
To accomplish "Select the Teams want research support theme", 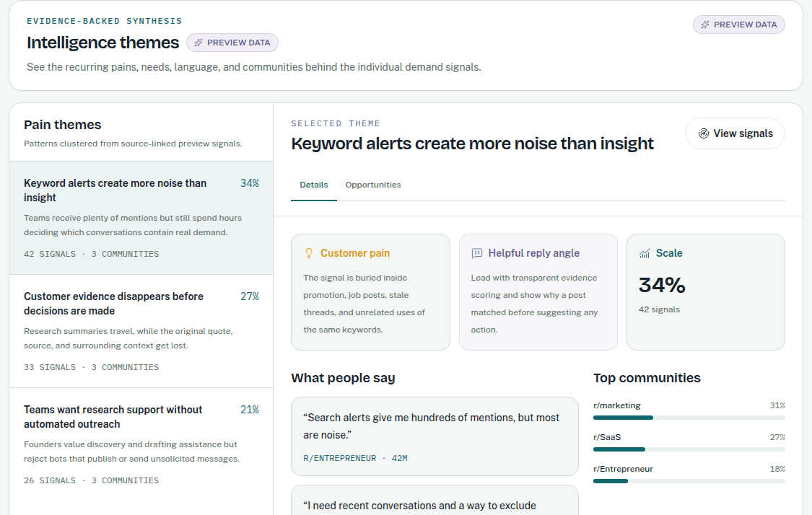I will [x=141, y=444].
